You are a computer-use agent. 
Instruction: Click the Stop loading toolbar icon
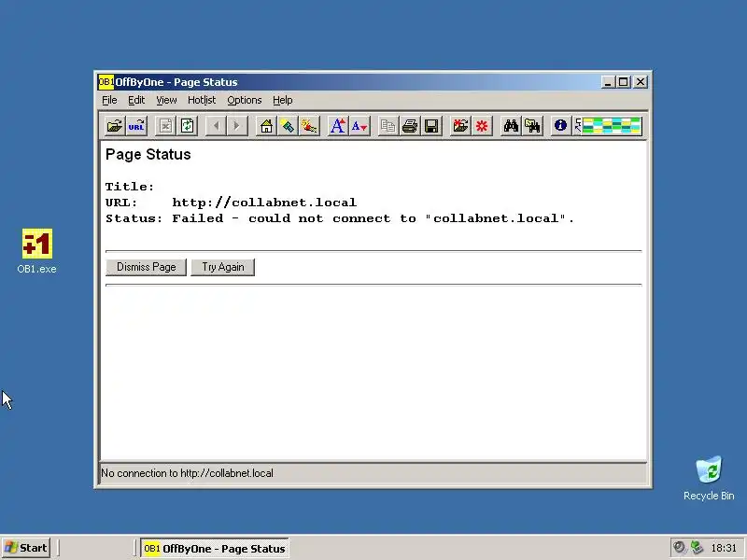tap(165, 126)
